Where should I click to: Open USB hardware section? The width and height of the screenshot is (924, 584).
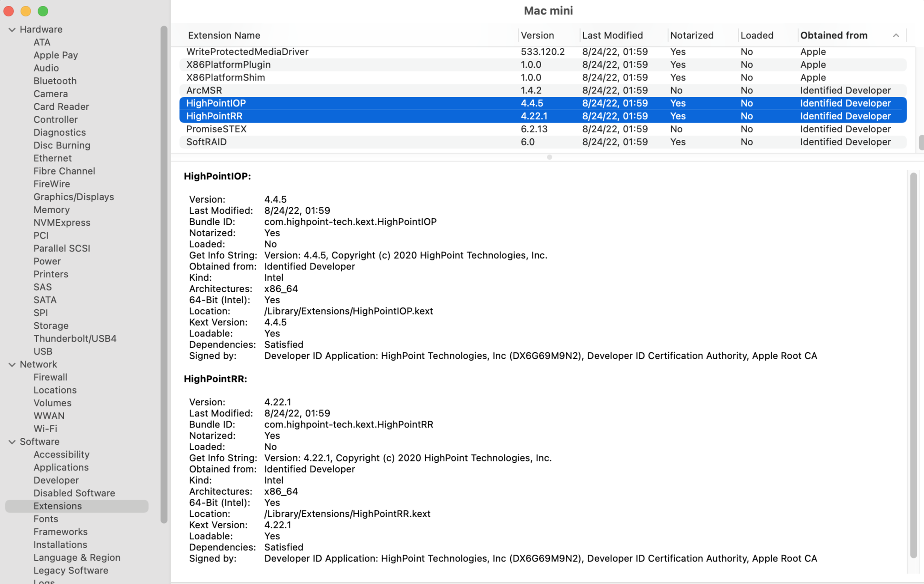[43, 352]
